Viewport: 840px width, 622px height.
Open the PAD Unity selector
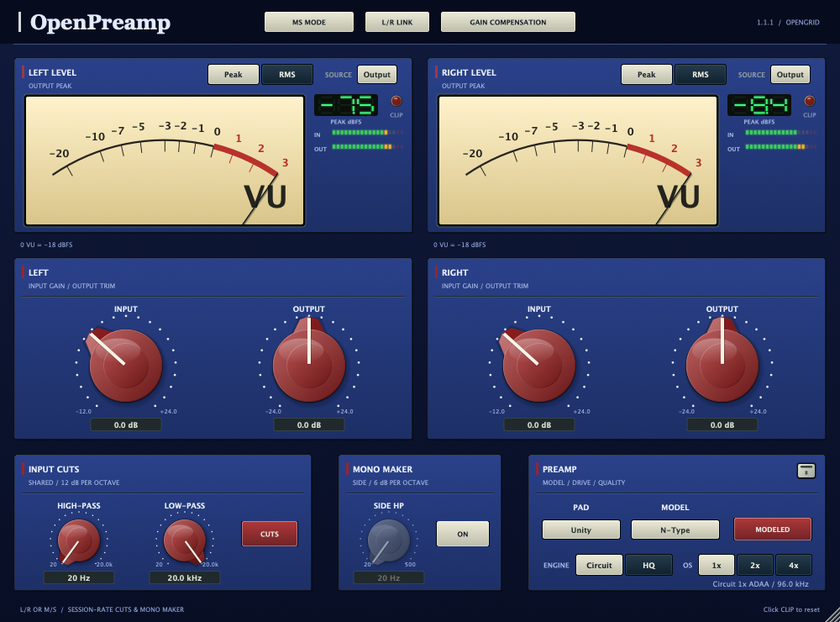581,530
